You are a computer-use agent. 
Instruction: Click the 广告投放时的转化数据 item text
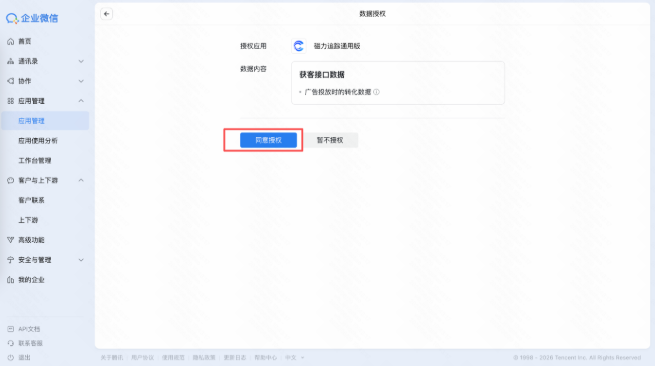click(338, 92)
